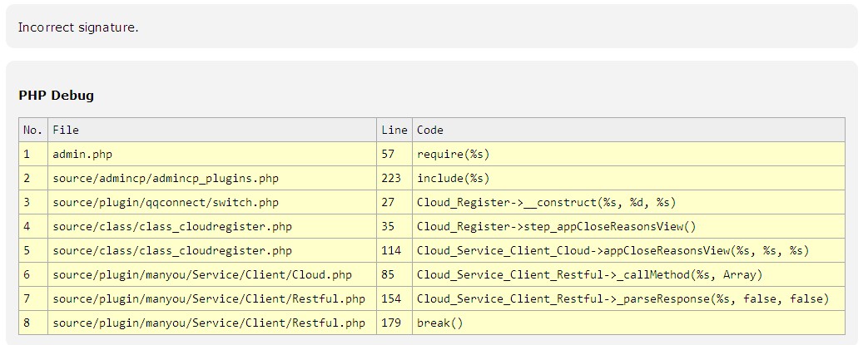
Task: Click the "Code" column header
Action: (430, 130)
